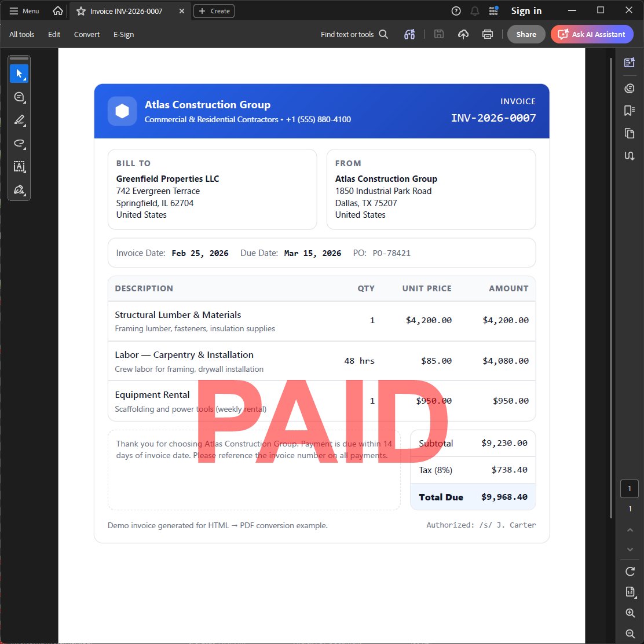Switch to the Create tab

click(x=214, y=10)
